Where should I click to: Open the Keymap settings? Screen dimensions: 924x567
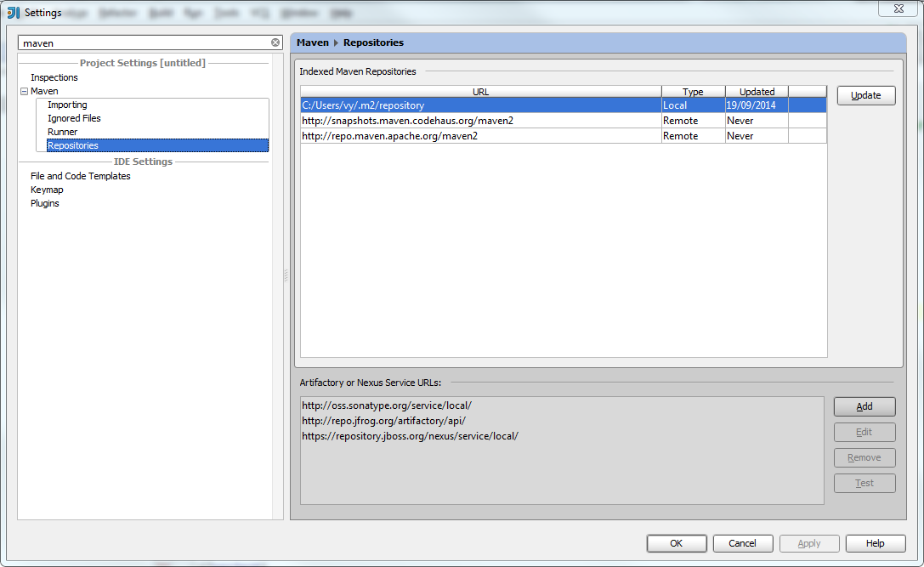click(47, 190)
